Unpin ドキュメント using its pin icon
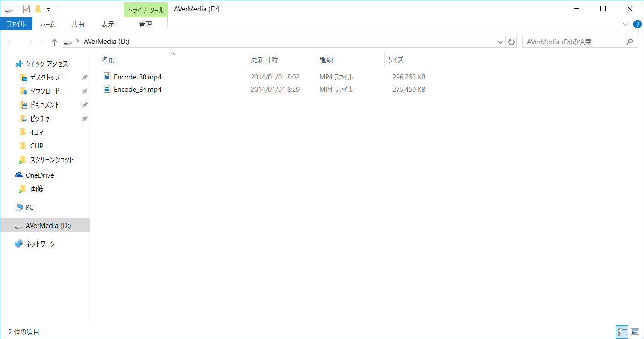Image resolution: width=644 pixels, height=339 pixels. pos(85,105)
